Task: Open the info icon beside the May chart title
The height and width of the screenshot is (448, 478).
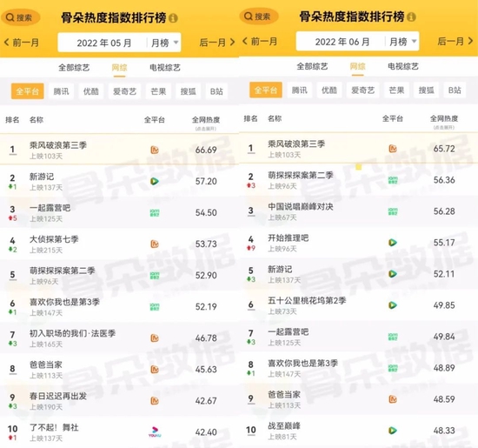Action: coord(173,18)
